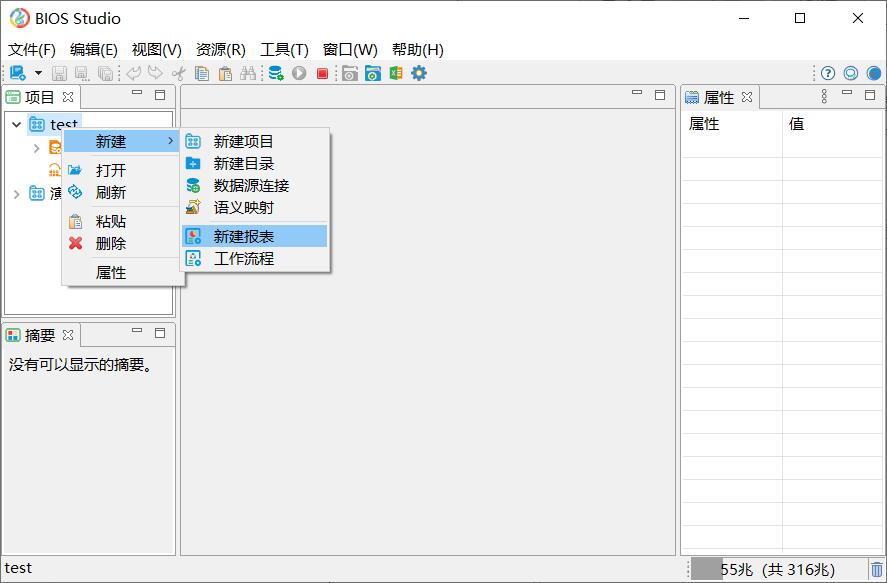Screen dimensions: 887x583
Task: Open the 窗口(W) menu
Action: click(x=350, y=50)
